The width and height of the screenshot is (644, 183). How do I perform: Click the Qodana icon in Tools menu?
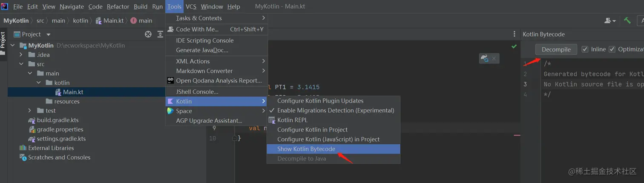click(x=170, y=80)
